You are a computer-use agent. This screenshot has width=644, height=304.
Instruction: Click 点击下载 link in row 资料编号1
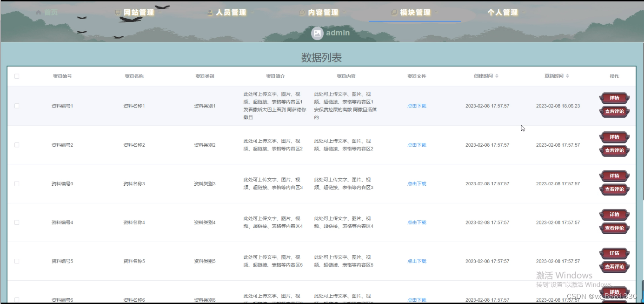pos(417,106)
